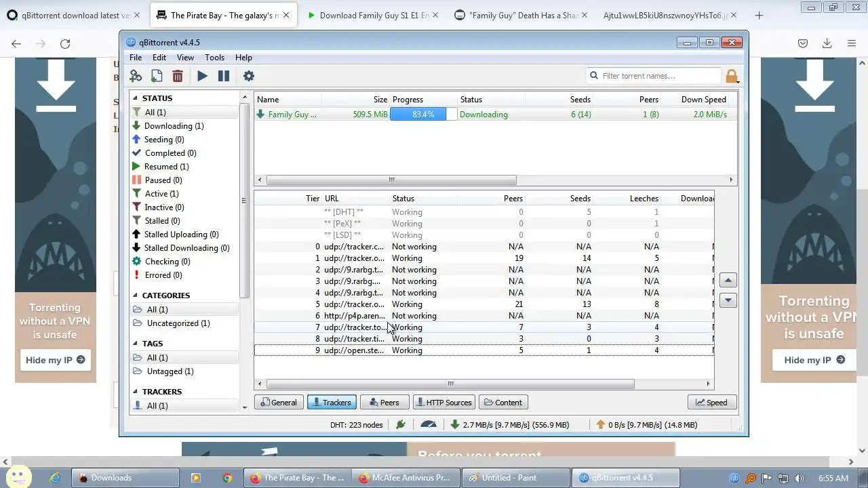Click the Speed graph button
Image resolution: width=868 pixels, height=488 pixels.
pos(711,402)
